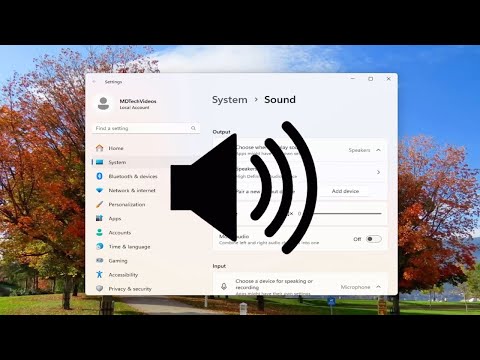Click the Network wifi icon
Screen dimensions: 480x360
[x=99, y=190]
